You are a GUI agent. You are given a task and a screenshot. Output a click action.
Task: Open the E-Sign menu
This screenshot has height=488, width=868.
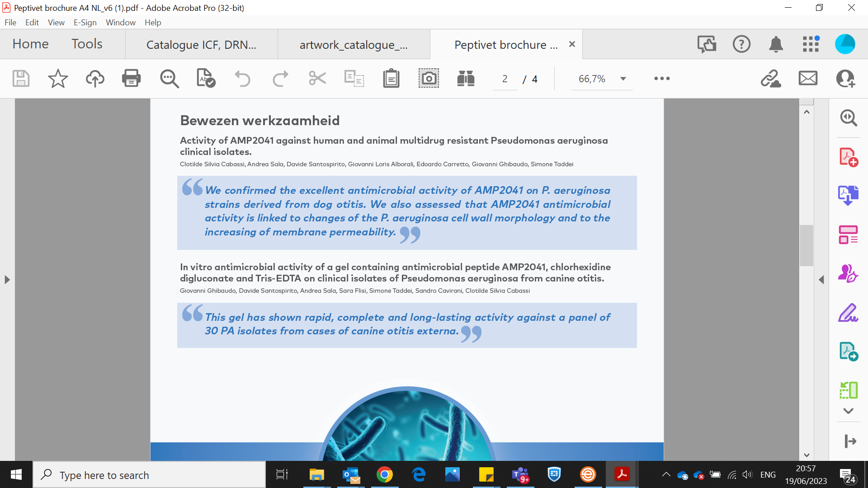click(x=85, y=22)
